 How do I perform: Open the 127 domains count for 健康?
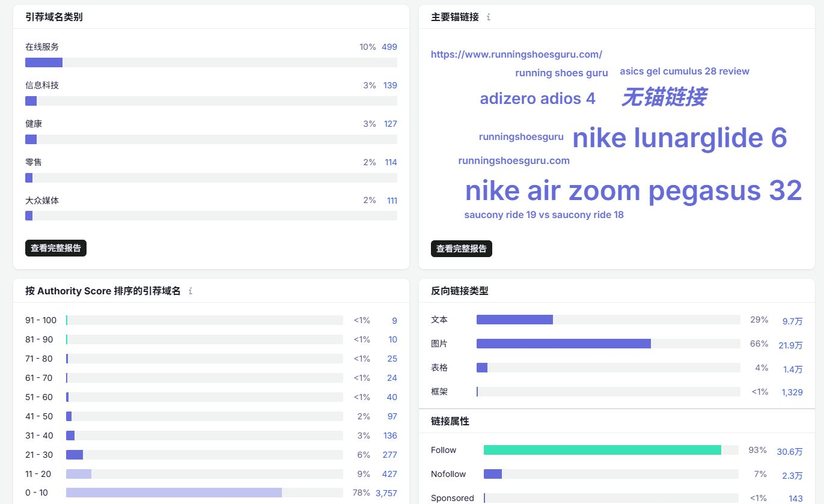point(390,124)
